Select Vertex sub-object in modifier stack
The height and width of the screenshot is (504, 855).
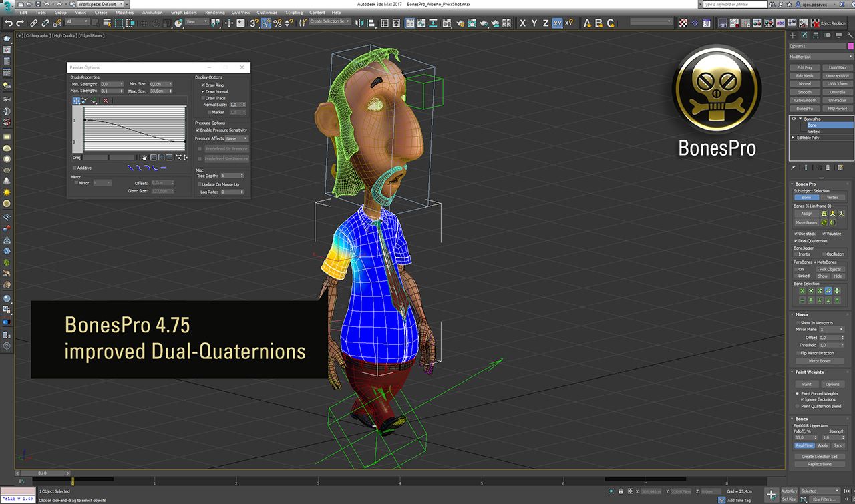(x=814, y=131)
